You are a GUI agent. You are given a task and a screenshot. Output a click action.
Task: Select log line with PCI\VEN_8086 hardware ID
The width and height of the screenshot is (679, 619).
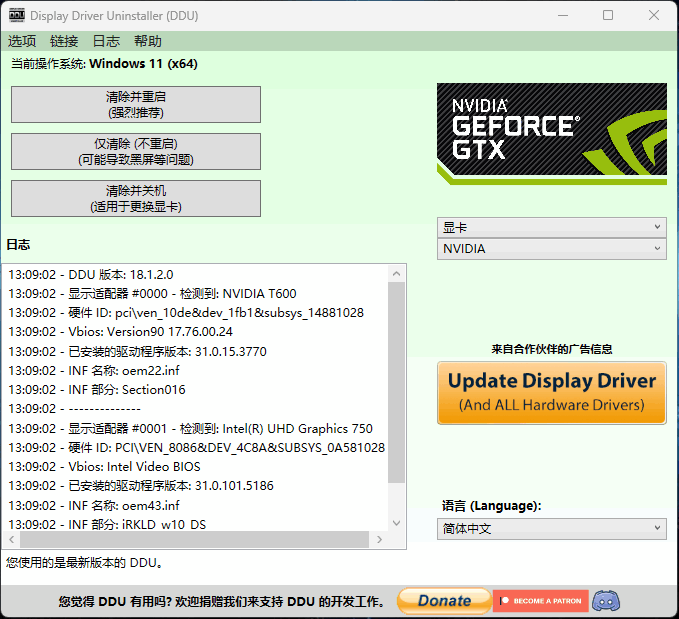pos(196,447)
